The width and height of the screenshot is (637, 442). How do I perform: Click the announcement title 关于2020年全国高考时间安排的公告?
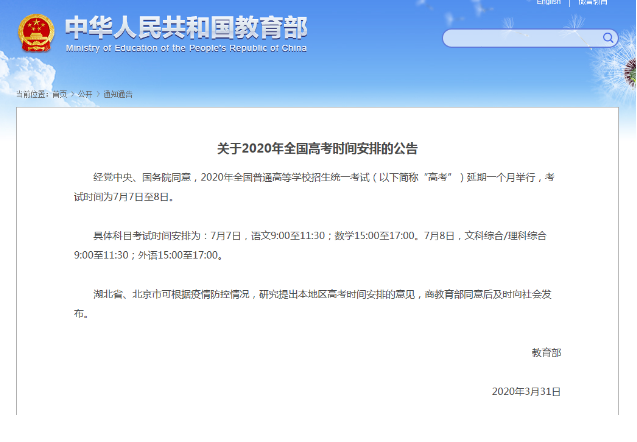(317, 149)
